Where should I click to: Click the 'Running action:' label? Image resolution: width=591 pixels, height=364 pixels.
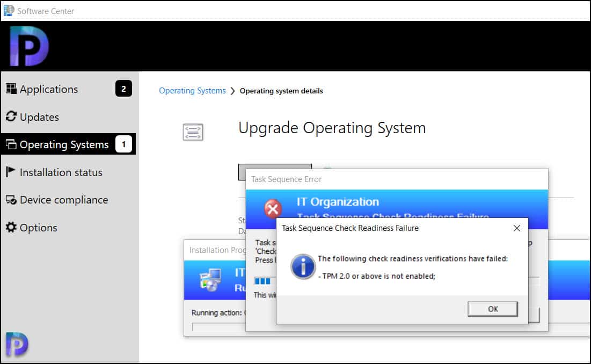tap(217, 313)
